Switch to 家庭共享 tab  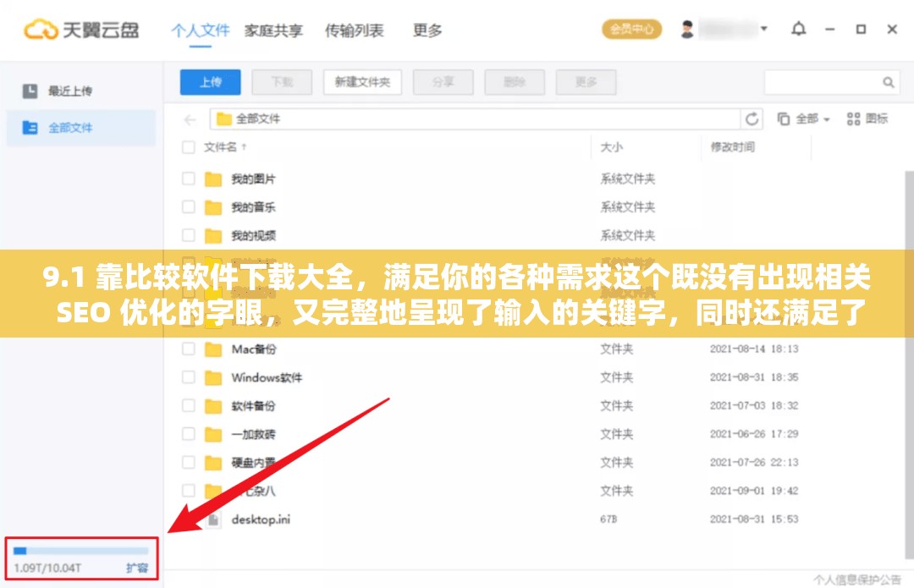tap(273, 30)
